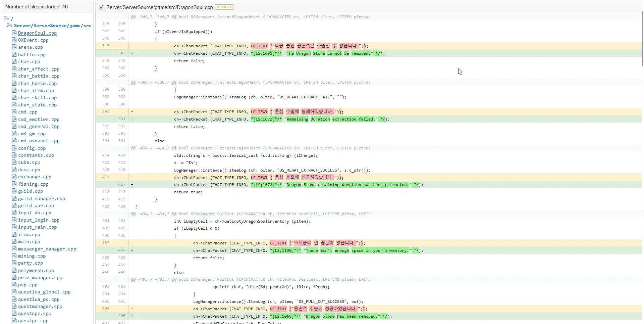Screen dimensions: 644x324
Task: Click the file icon beside guild_war.cpp
Action: [x=14, y=205]
